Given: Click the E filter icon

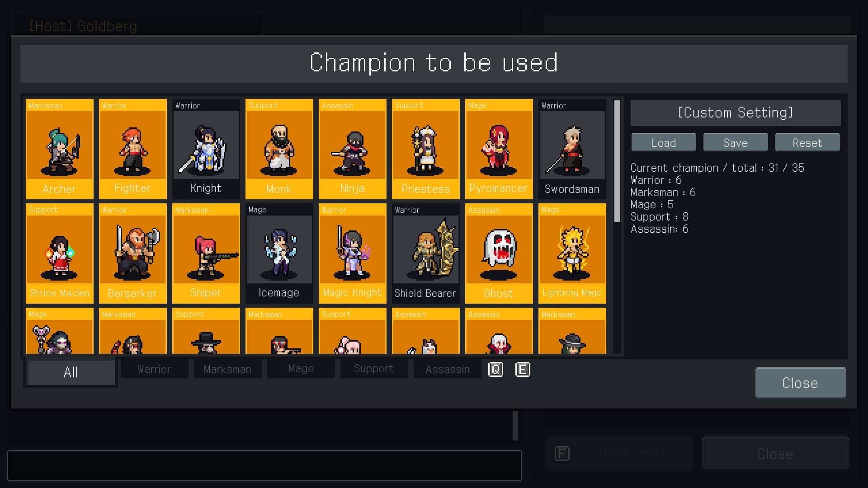Looking at the screenshot, I should (x=522, y=370).
